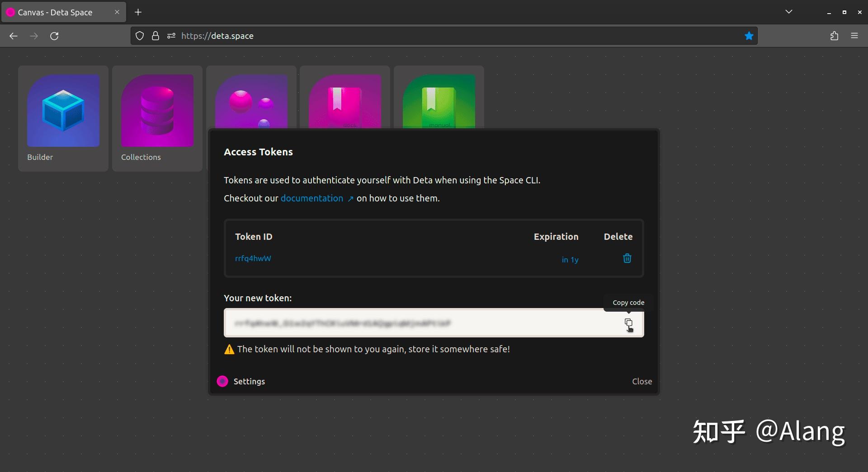Open a new browser tab
The image size is (868, 472).
tap(138, 12)
